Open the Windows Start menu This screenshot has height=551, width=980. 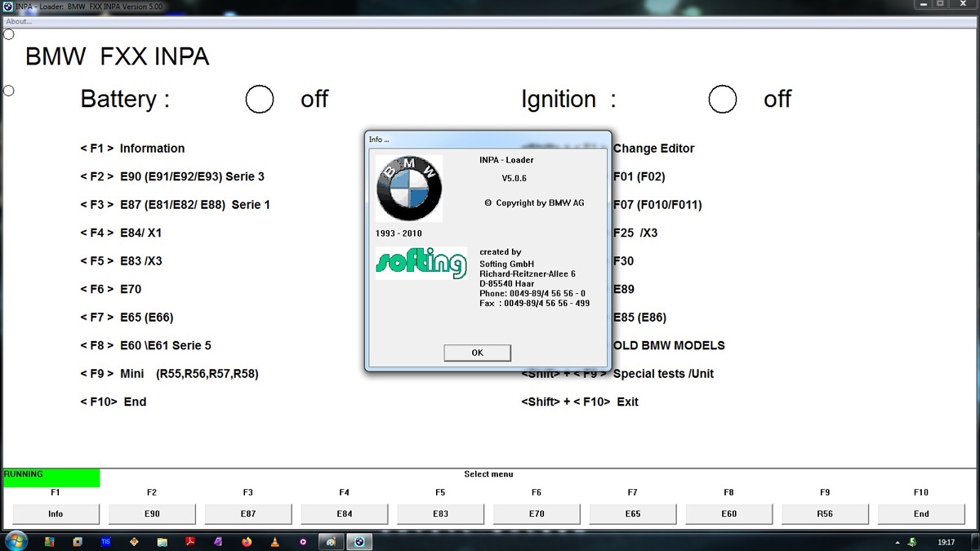[x=16, y=540]
